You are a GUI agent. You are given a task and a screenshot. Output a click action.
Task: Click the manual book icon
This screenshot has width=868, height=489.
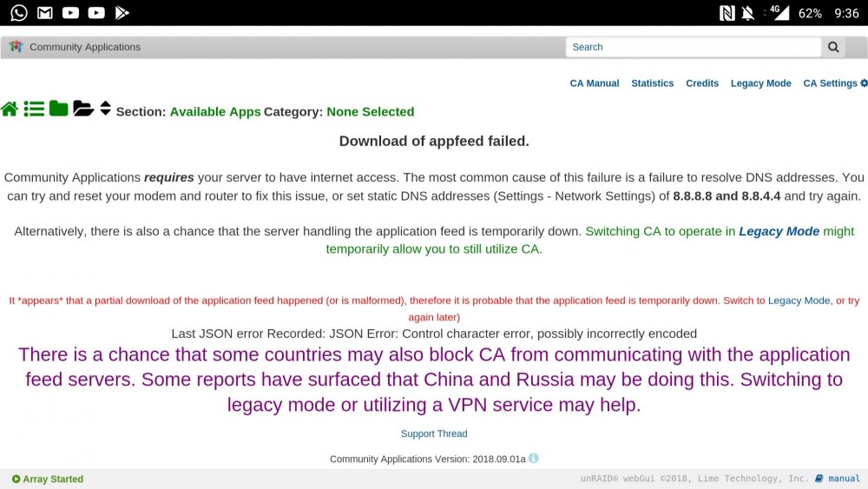819,479
